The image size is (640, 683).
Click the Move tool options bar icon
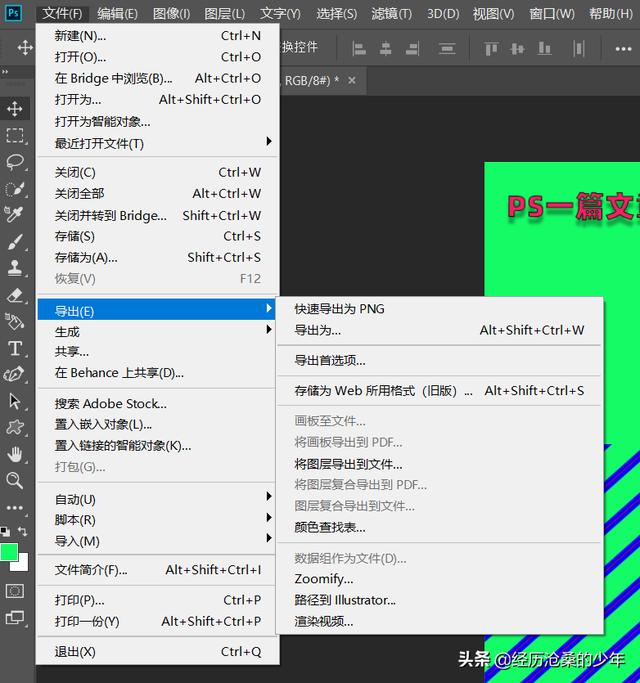(x=25, y=47)
